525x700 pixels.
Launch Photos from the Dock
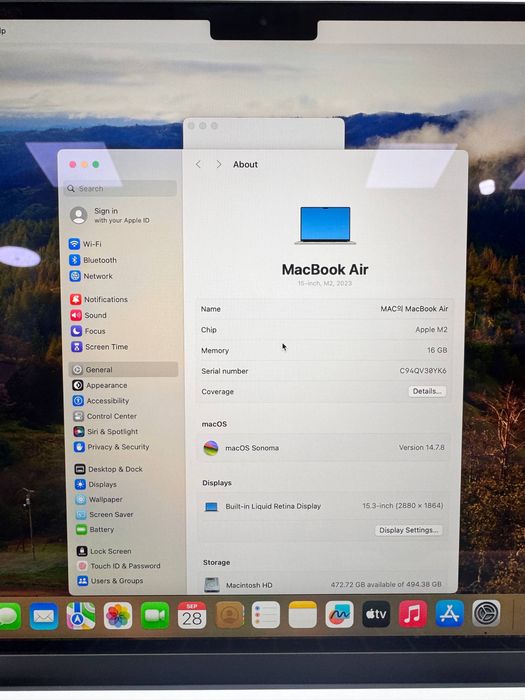coord(118,616)
